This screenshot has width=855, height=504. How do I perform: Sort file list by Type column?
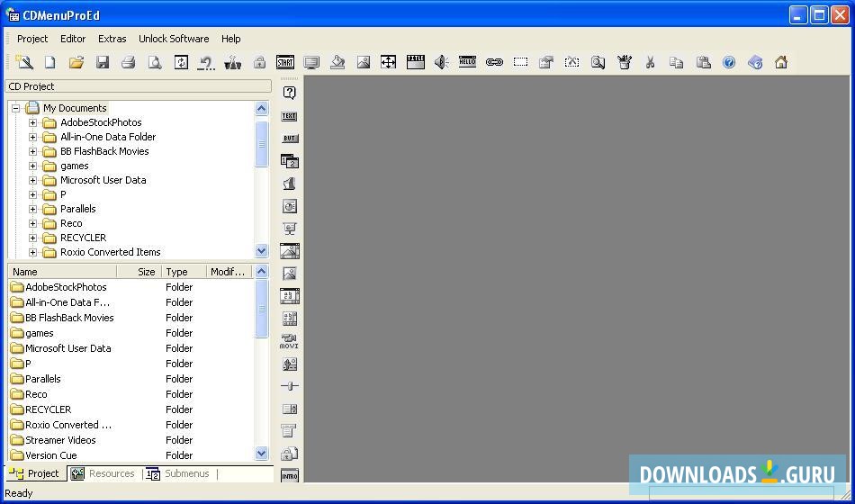tap(184, 272)
